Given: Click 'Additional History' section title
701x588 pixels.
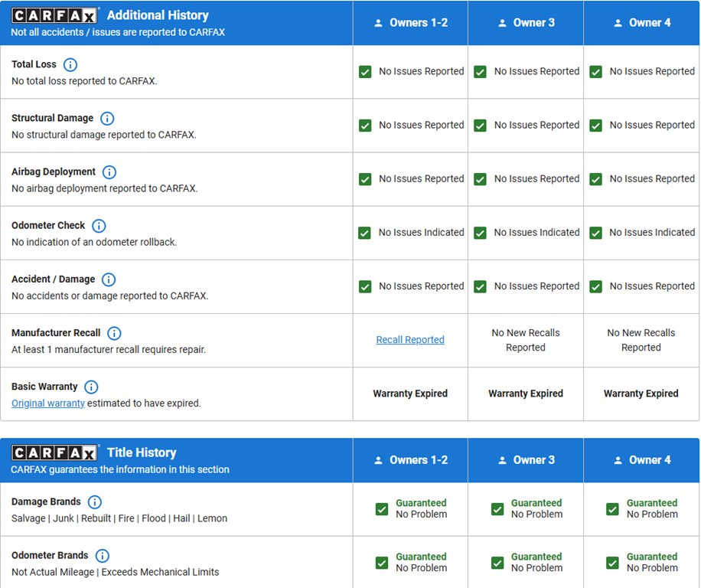Looking at the screenshot, I should [x=158, y=15].
